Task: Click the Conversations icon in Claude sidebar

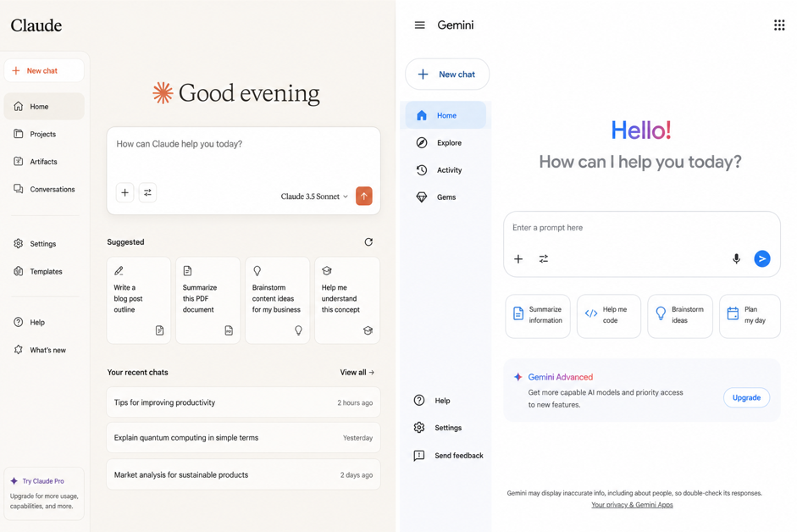Action: click(x=19, y=189)
